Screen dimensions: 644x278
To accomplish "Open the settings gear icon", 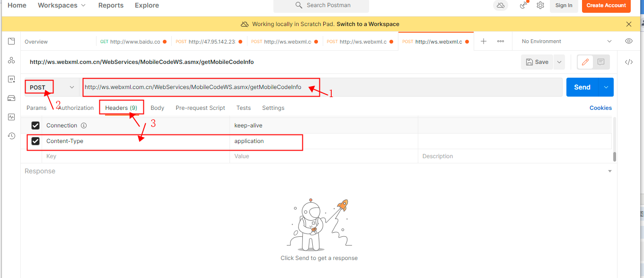I will click(540, 5).
